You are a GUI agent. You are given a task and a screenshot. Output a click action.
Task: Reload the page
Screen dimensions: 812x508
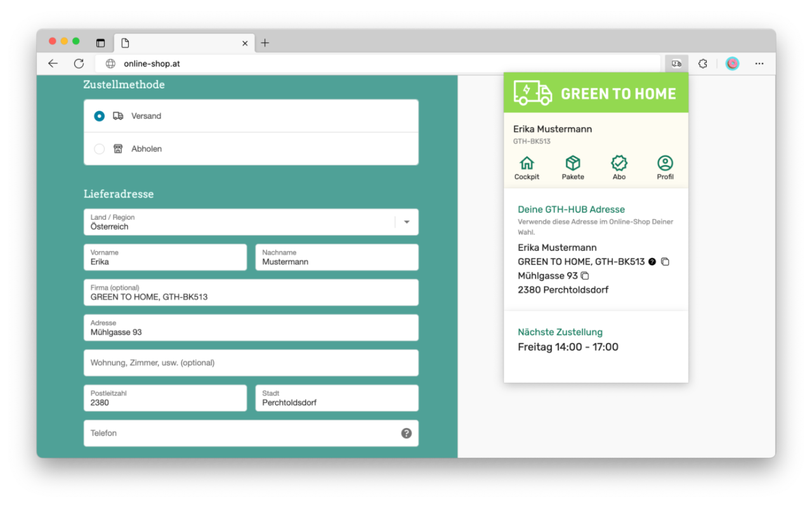(x=79, y=63)
